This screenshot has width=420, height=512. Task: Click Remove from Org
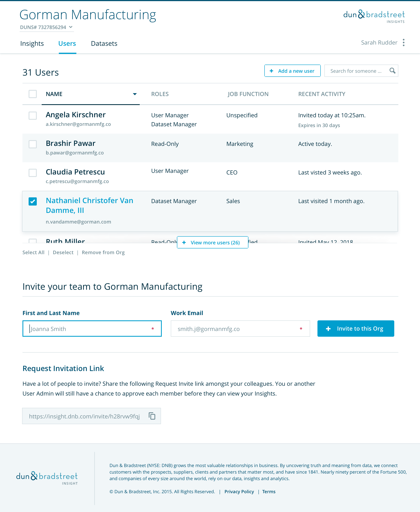pyautogui.click(x=103, y=252)
